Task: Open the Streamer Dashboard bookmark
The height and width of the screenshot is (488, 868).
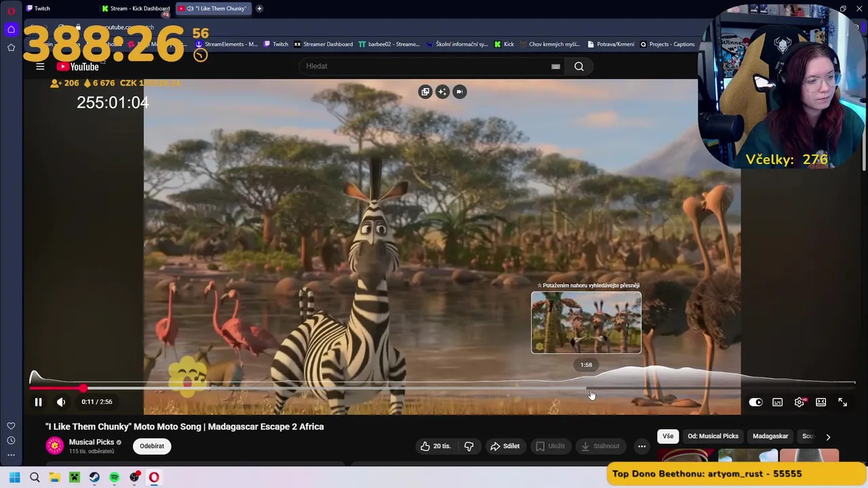Action: click(323, 44)
